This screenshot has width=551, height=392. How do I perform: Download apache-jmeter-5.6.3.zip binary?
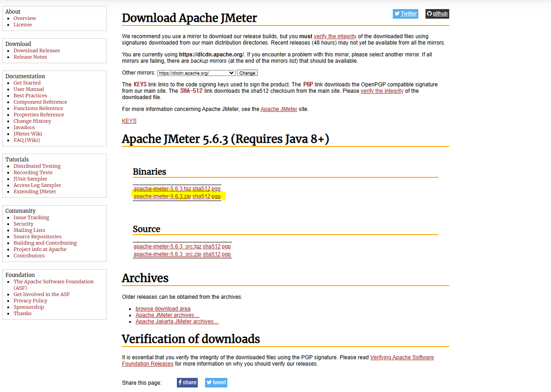tap(162, 196)
